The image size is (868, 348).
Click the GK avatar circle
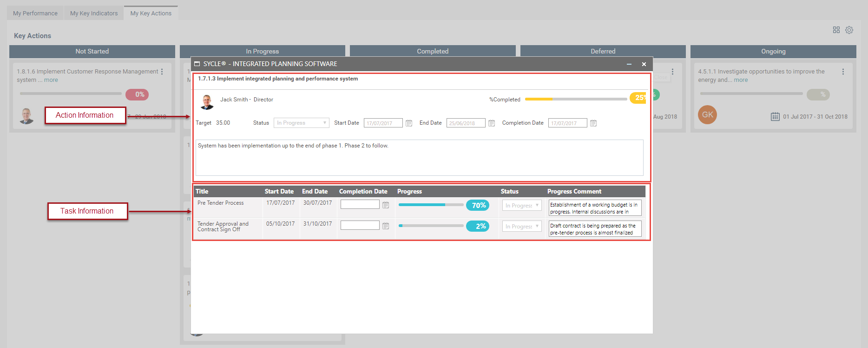pyautogui.click(x=707, y=114)
